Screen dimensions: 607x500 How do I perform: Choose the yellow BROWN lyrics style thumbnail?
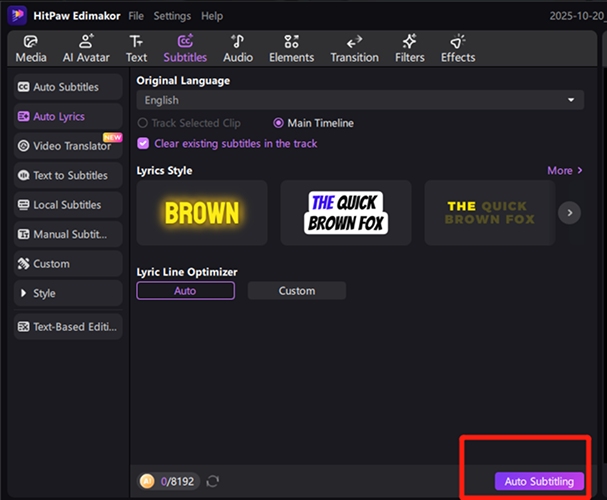pyautogui.click(x=202, y=212)
